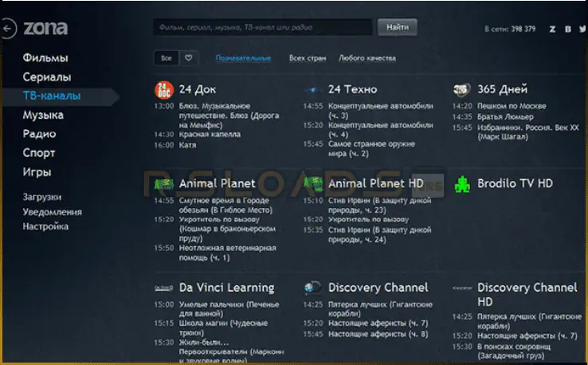Expand the 'Любого качества' quality dropdown
The width and height of the screenshot is (588, 365).
(367, 58)
